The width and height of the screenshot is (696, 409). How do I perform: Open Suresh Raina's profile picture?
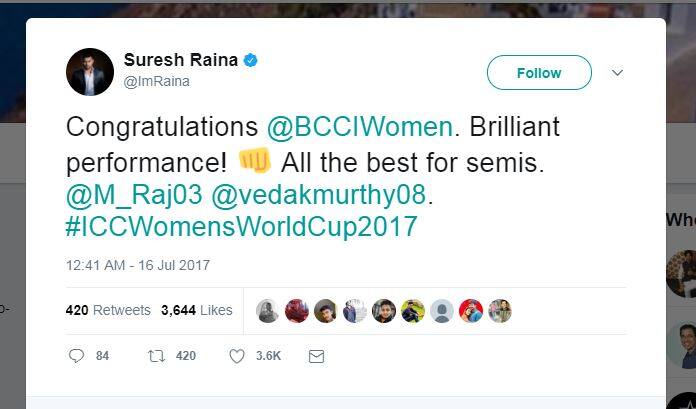[x=90, y=72]
